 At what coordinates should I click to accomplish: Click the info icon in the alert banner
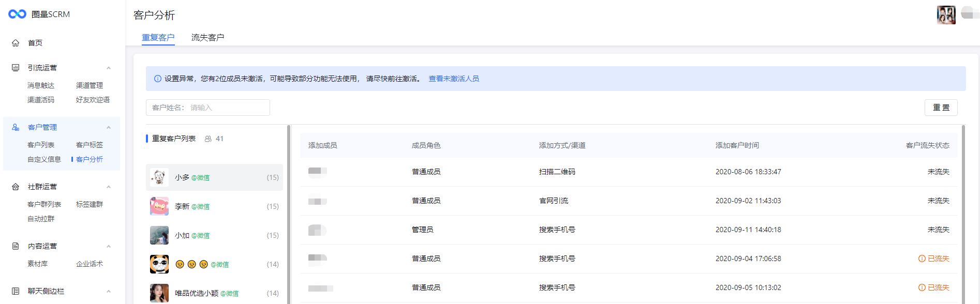point(158,79)
